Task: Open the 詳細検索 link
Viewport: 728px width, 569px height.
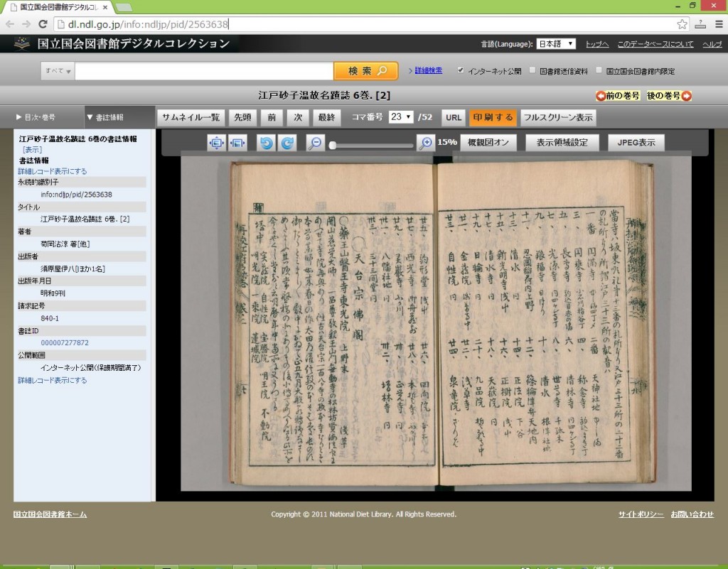Action: click(428, 70)
